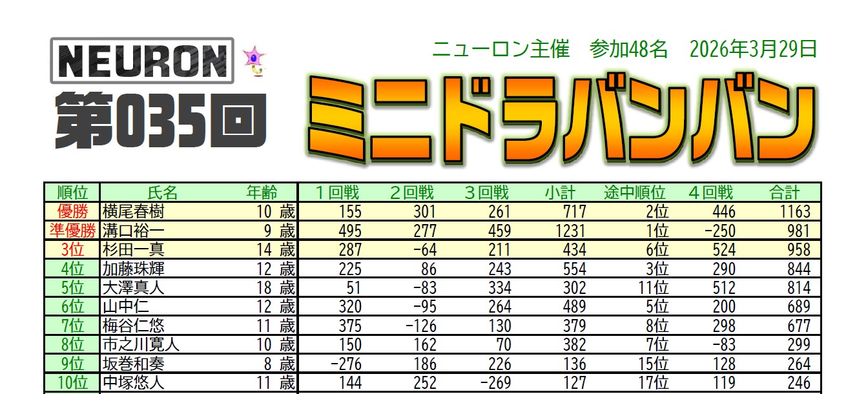The image size is (868, 394).
Task: Select the 1回戦 column header
Action: click(x=336, y=192)
